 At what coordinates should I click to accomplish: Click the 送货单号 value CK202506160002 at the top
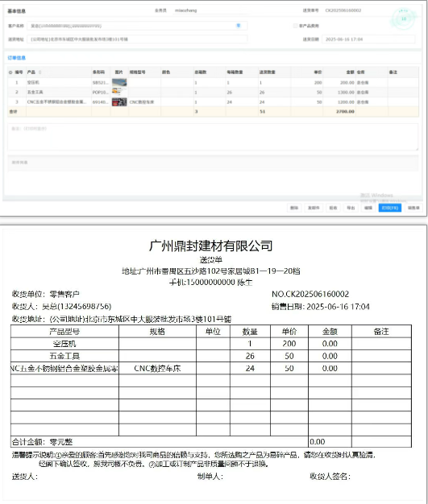coord(343,10)
